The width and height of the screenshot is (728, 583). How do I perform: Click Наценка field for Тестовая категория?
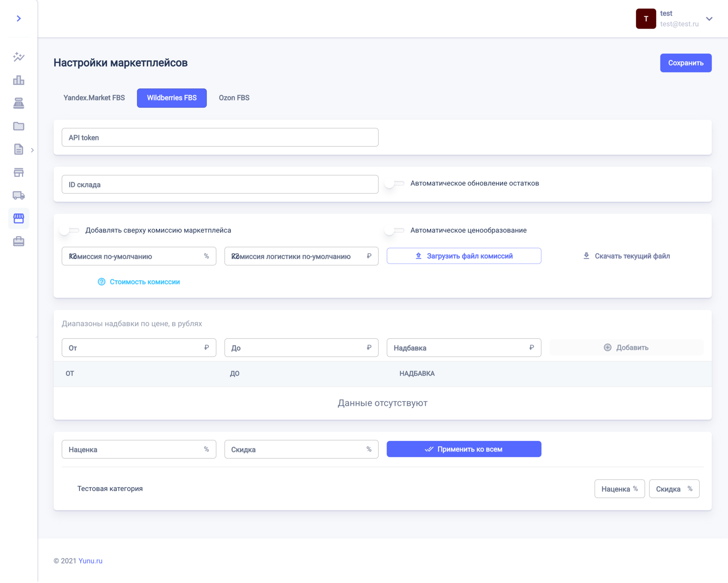point(619,489)
